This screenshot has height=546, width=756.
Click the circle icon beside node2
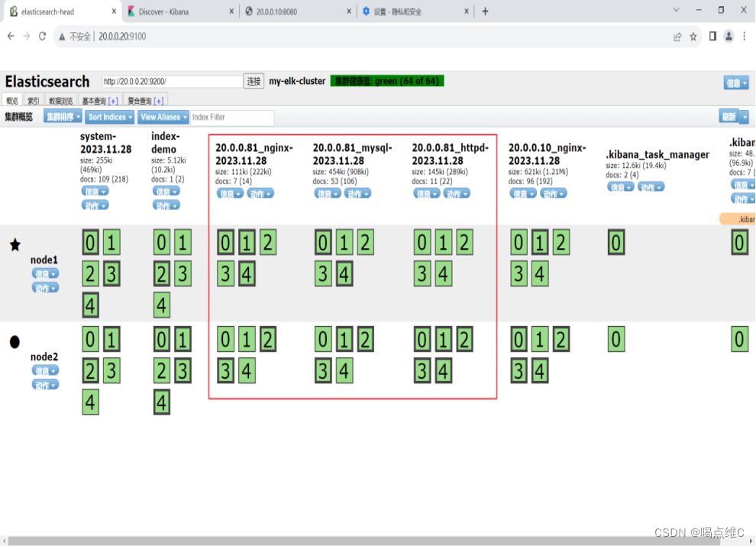(15, 342)
